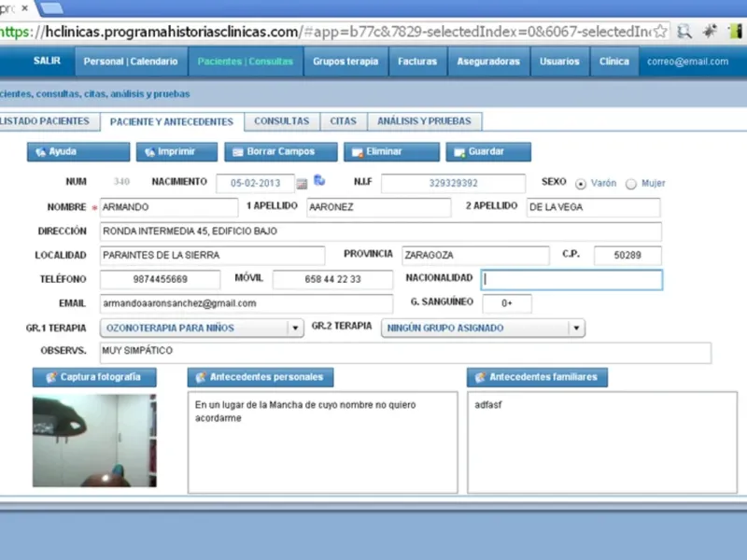
Task: Open Ozonoterapia para niños combo box
Action: pos(202,329)
